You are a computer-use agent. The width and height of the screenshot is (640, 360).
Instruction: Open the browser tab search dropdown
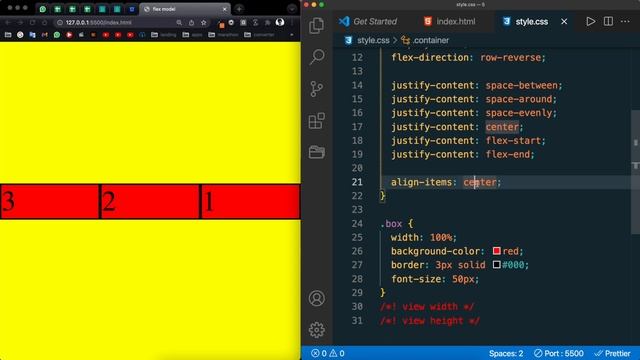291,9
